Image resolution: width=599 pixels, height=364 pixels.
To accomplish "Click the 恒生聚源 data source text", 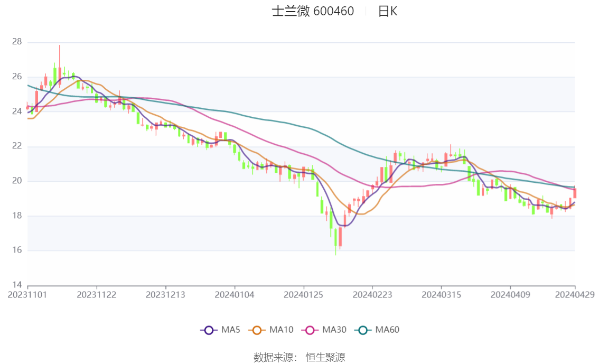I will pos(325,358).
